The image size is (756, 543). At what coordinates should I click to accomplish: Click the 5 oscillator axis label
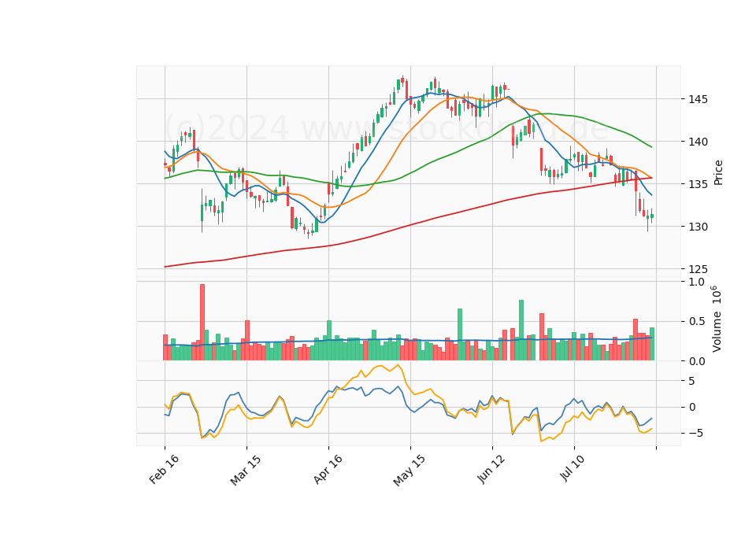pyautogui.click(x=692, y=381)
